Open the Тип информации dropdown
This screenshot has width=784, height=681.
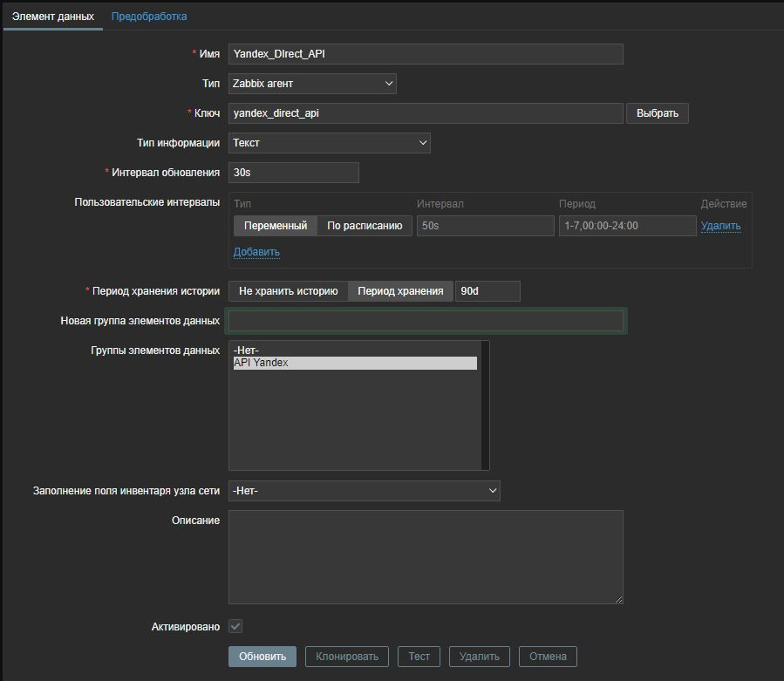click(329, 143)
